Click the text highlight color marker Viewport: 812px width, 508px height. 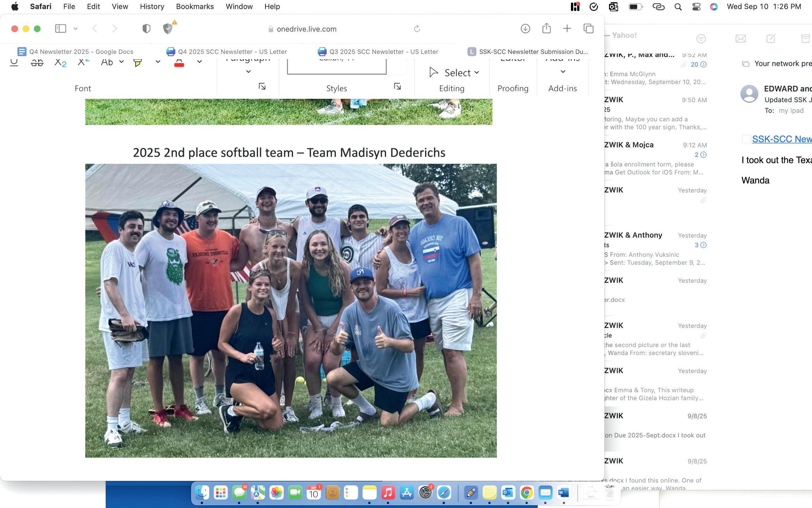(138, 63)
